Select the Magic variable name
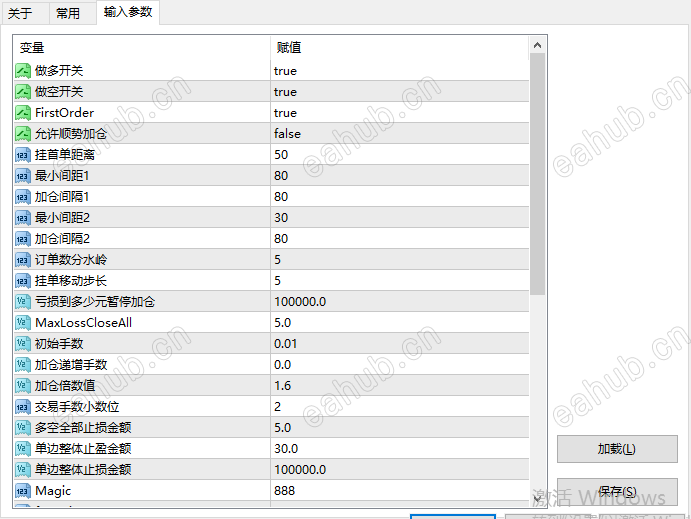Image resolution: width=691 pixels, height=519 pixels. point(53,491)
